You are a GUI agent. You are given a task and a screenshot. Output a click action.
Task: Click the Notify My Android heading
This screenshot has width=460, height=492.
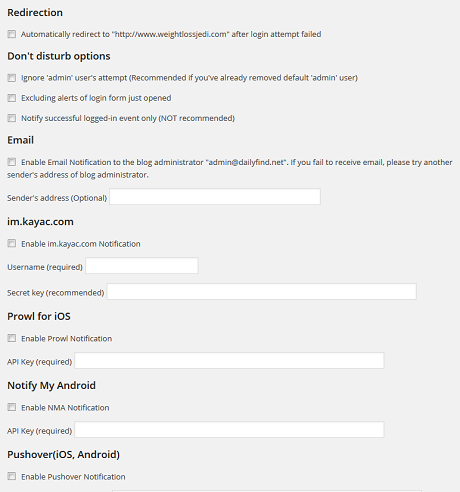point(52,386)
